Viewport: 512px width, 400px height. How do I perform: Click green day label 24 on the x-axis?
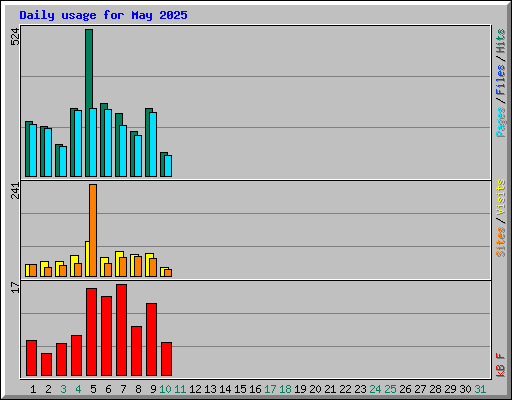[x=375, y=389]
